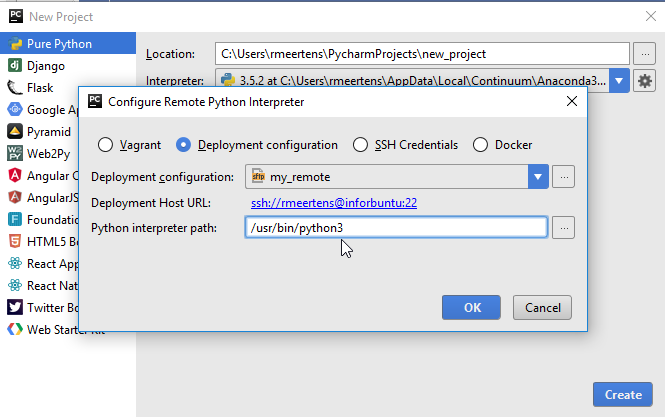Viewport: 665px width, 417px height.
Task: Pick Web2Py project type
Action: click(x=47, y=153)
